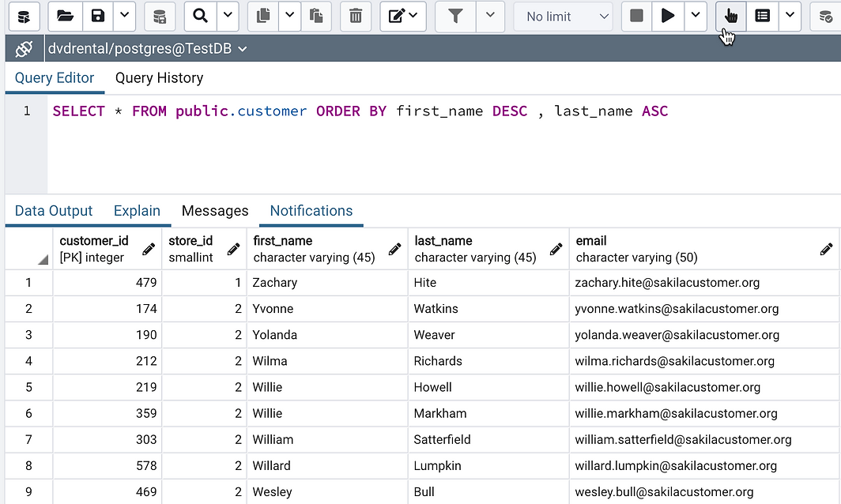Screen dimensions: 841x504
Task: Click the store_id column edit pencil
Action: (x=233, y=250)
